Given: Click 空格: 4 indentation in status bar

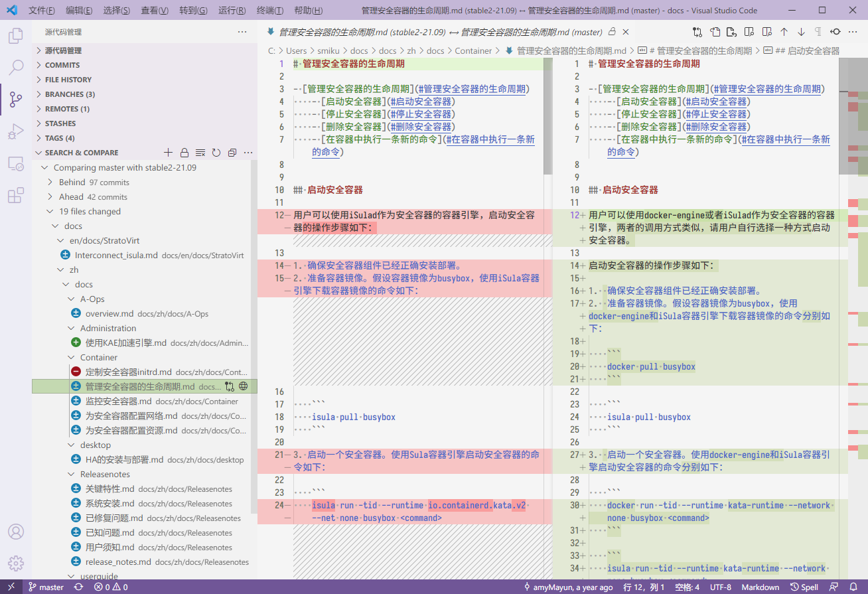Looking at the screenshot, I should point(687,587).
